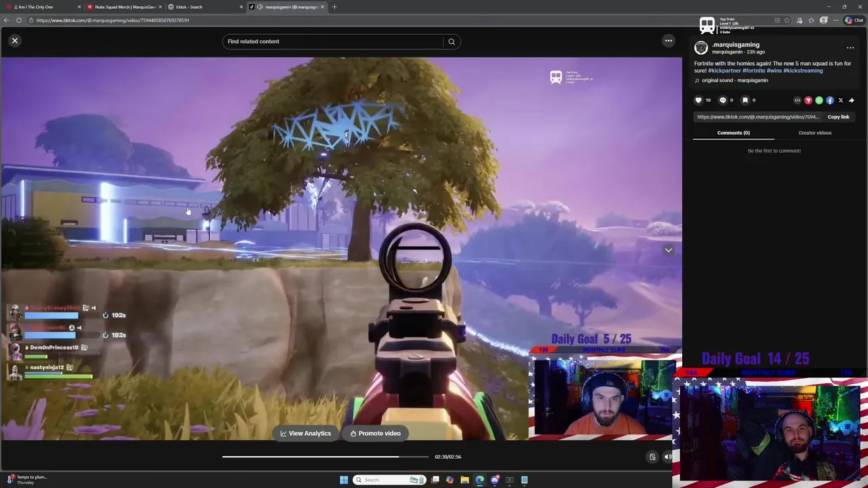The width and height of the screenshot is (868, 488).
Task: Switch to the Comments (0) tab
Action: [733, 133]
